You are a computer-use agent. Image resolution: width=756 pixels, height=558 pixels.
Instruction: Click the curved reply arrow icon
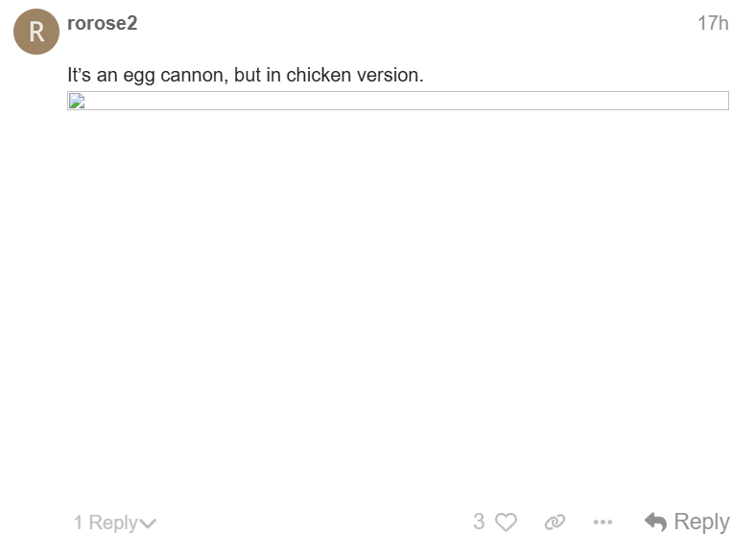click(x=656, y=522)
